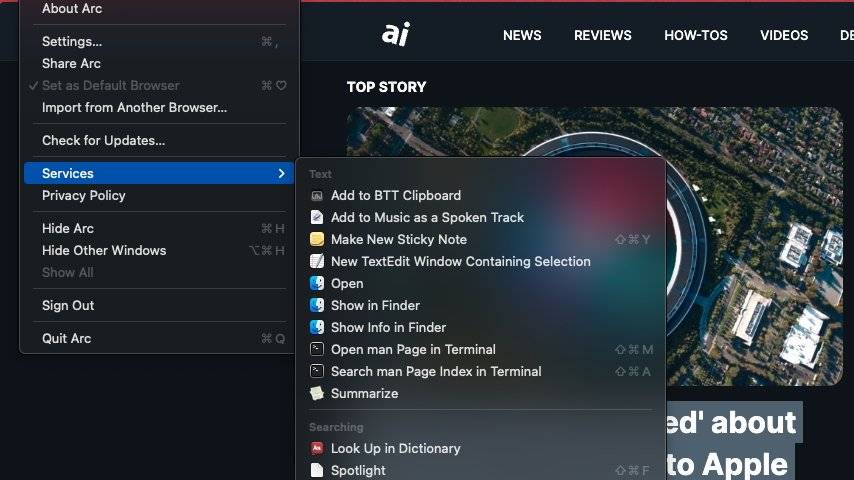The width and height of the screenshot is (854, 480).
Task: Click the AppleInsider ai logo
Action: (x=396, y=34)
